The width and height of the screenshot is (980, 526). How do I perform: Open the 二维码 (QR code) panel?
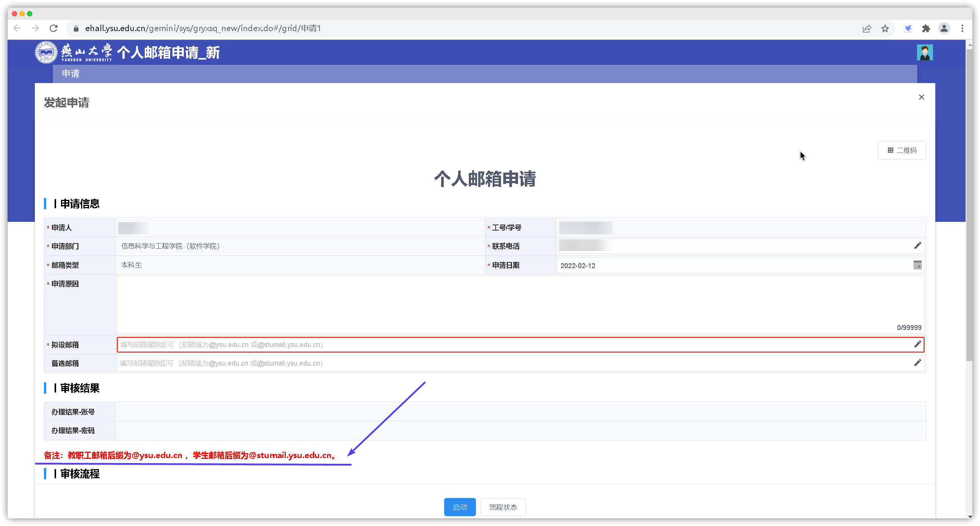click(902, 150)
